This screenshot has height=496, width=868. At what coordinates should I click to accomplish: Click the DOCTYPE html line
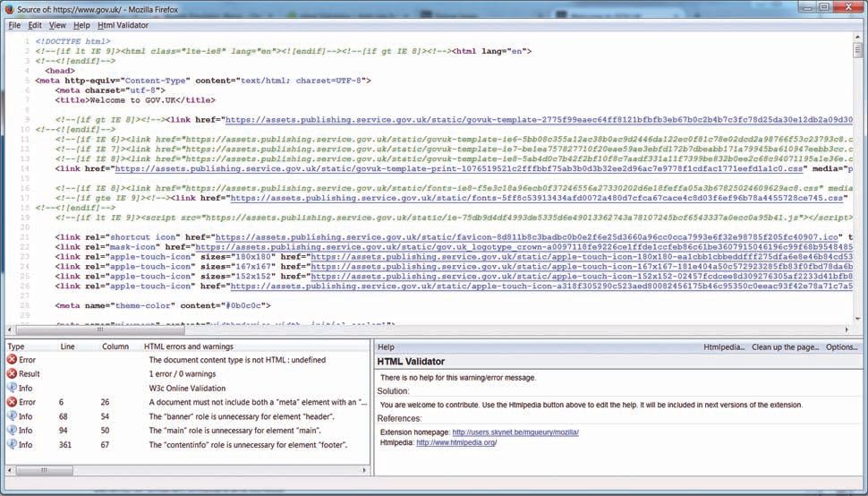point(73,41)
